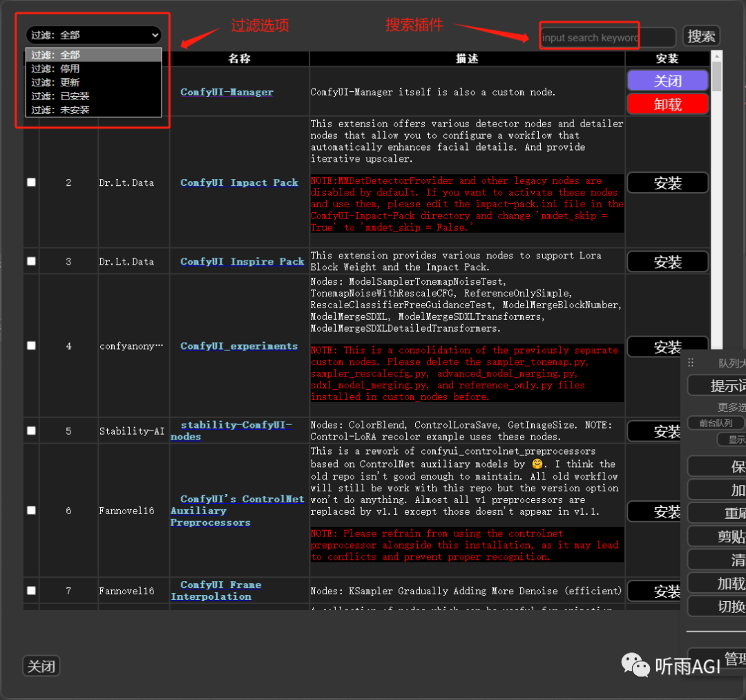Click the scrollbar thumb of the plugin list
Viewport: 746px width, 700px height.
(716, 76)
